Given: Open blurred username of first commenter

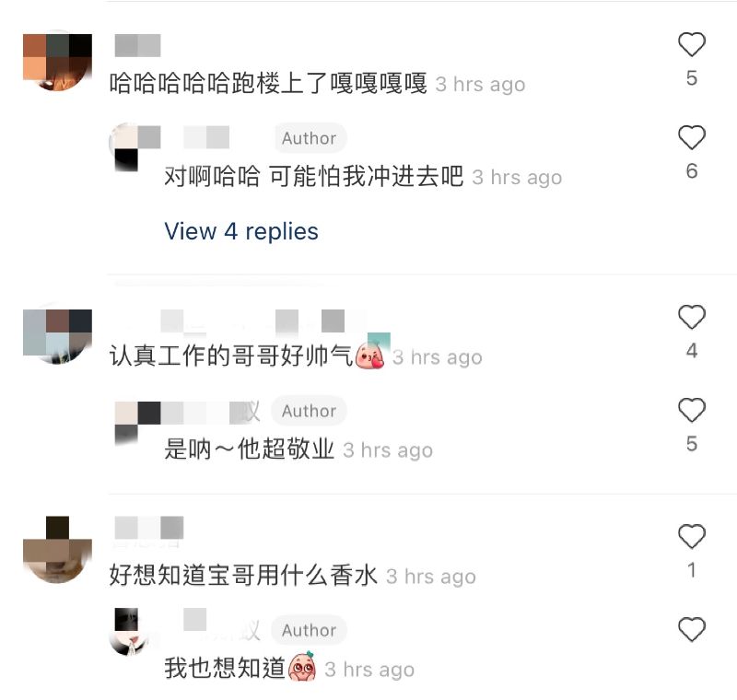Looking at the screenshot, I should [x=137, y=45].
